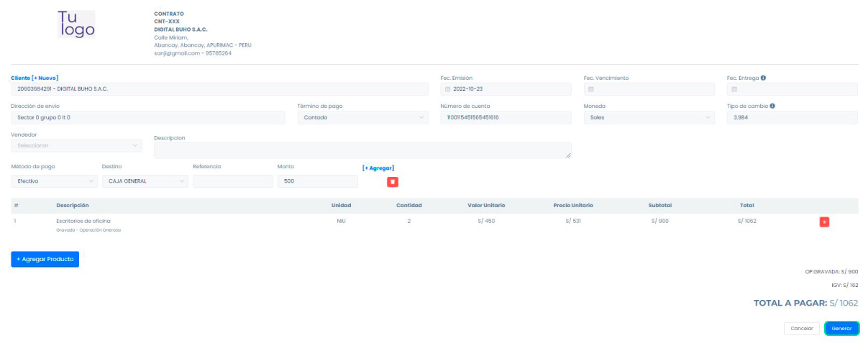This screenshot has width=868, height=346.
Task: Click the calendar icon in Fec. Vencimiento
Action: [x=591, y=89]
